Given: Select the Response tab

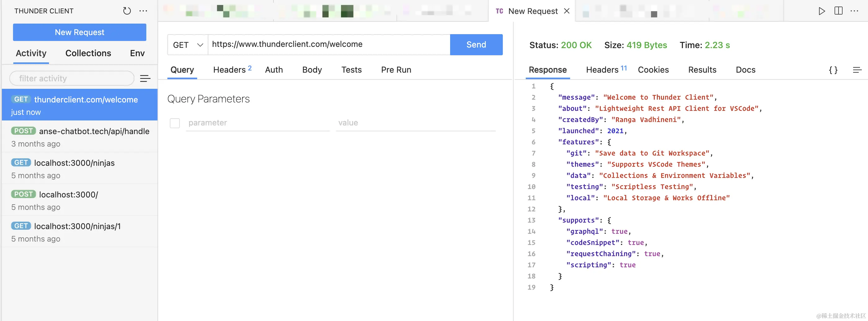Looking at the screenshot, I should pos(547,70).
